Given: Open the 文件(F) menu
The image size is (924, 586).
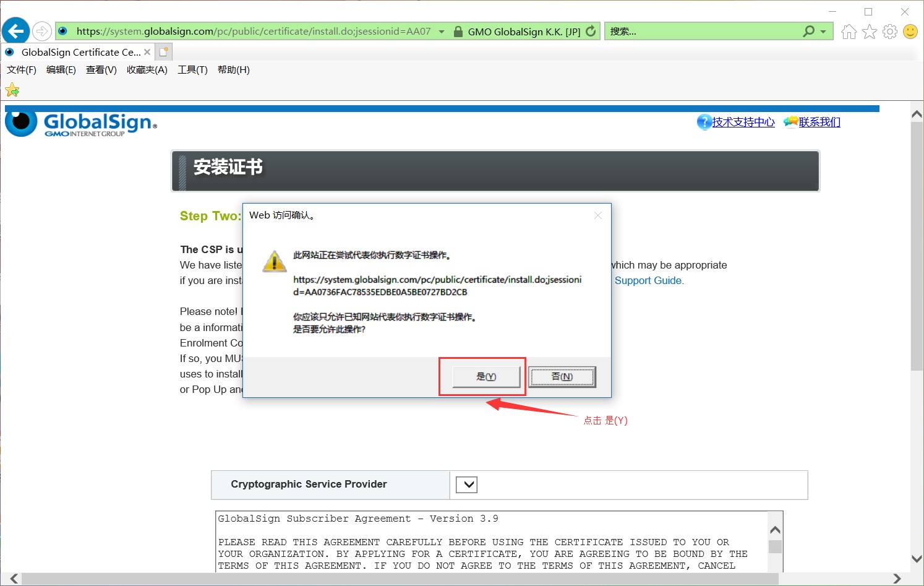Looking at the screenshot, I should [x=22, y=70].
